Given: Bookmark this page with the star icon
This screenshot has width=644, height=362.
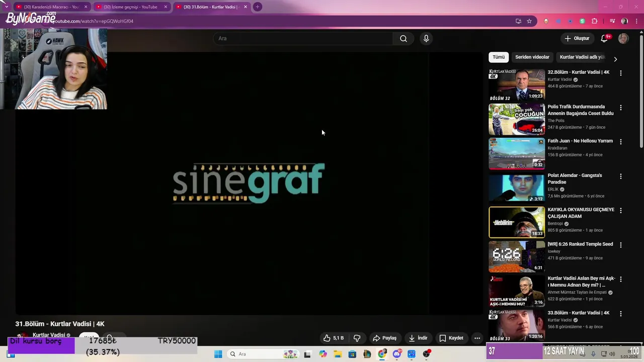Looking at the screenshot, I should pos(529,21).
